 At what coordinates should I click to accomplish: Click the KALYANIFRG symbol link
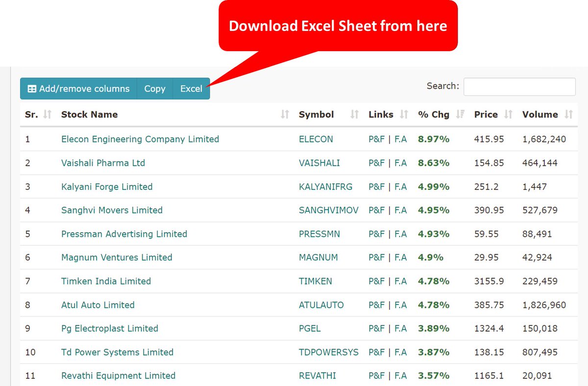(325, 186)
